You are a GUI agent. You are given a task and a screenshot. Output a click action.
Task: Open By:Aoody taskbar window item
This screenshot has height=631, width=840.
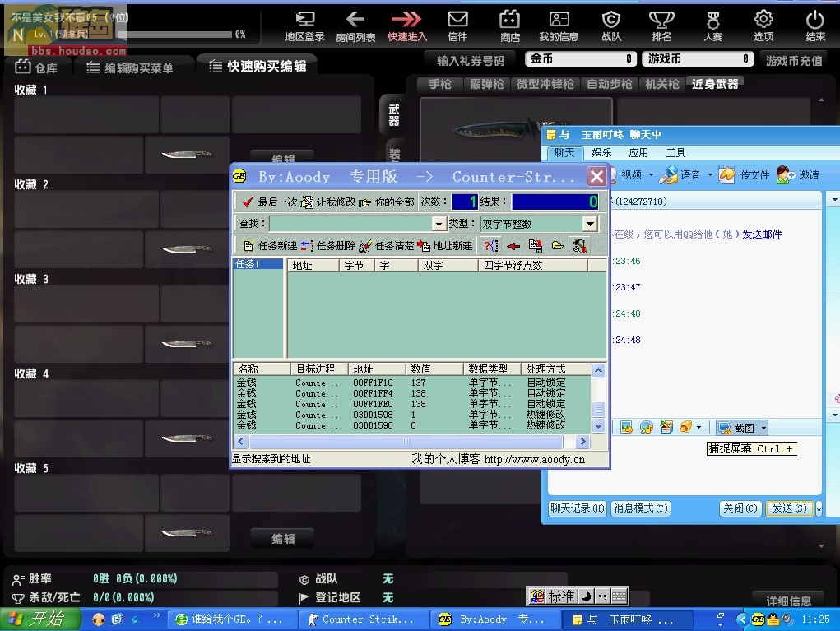495,619
